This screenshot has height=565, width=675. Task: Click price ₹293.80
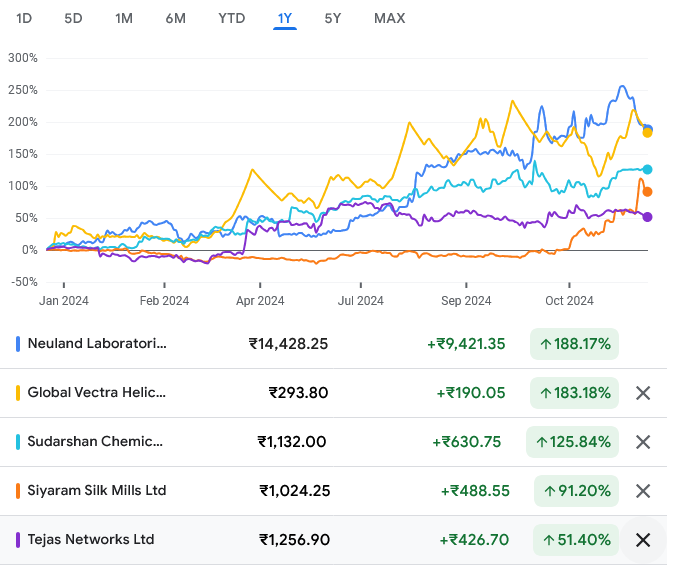point(298,393)
